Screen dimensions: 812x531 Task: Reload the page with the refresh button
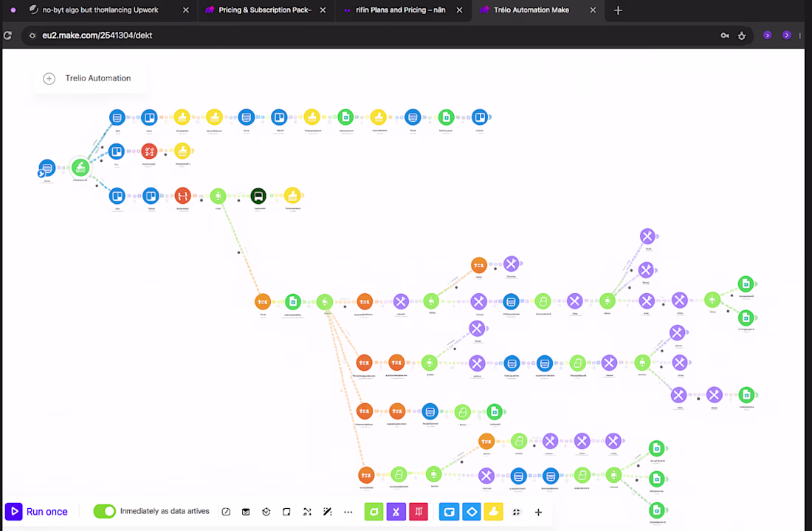8,35
